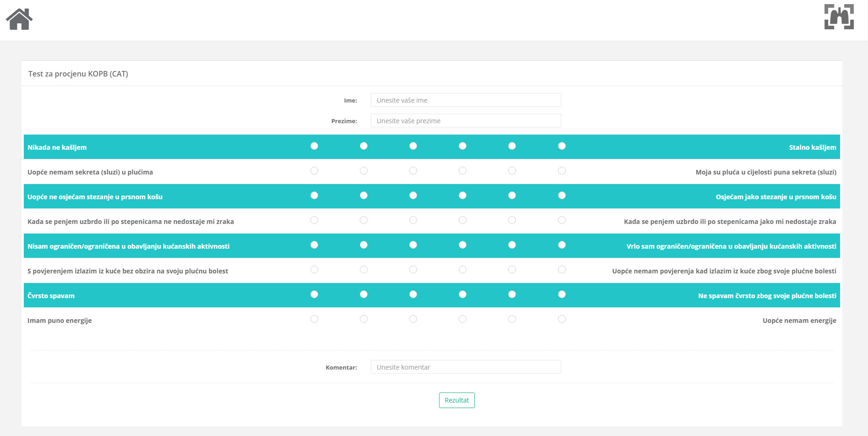
Task: Select first radio for 'Imam puno energije'
Action: 314,319
